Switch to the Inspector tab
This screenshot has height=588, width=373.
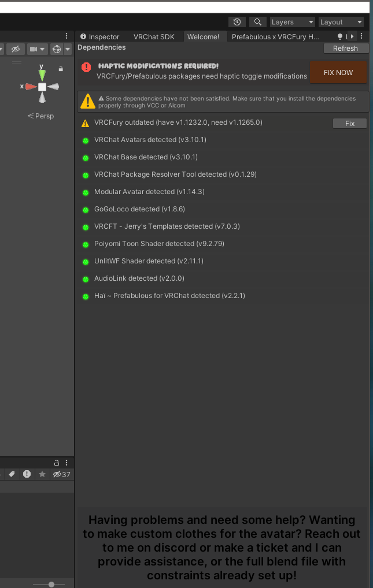[100, 37]
